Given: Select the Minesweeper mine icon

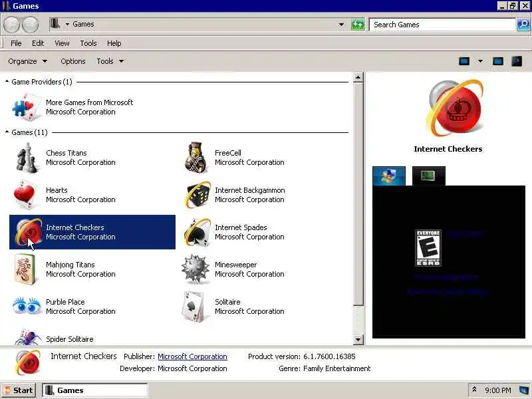Looking at the screenshot, I should click(x=195, y=269).
